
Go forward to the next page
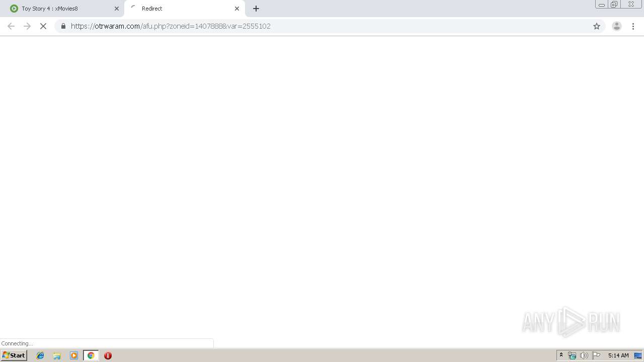click(27, 26)
